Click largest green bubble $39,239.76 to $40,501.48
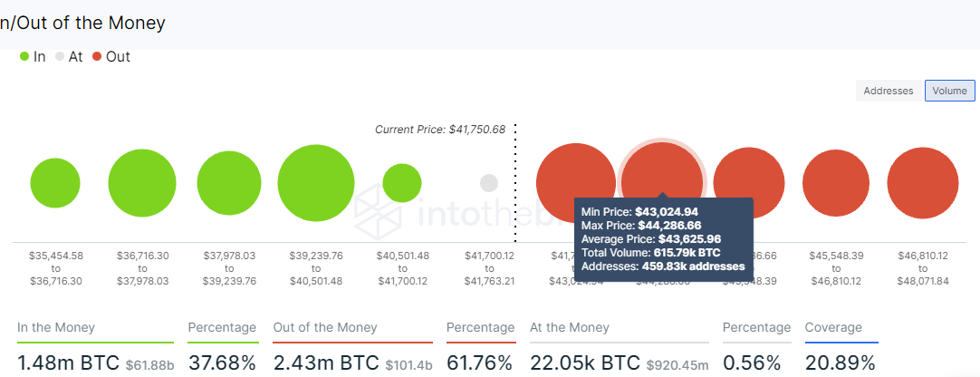The height and width of the screenshot is (377, 980). click(x=316, y=183)
